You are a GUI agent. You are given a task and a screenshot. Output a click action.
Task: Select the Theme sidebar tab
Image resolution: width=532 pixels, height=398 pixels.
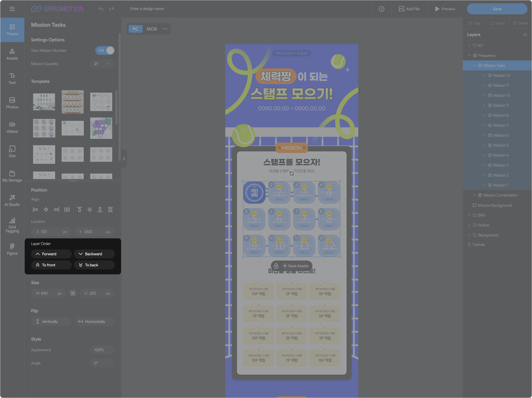point(12,30)
